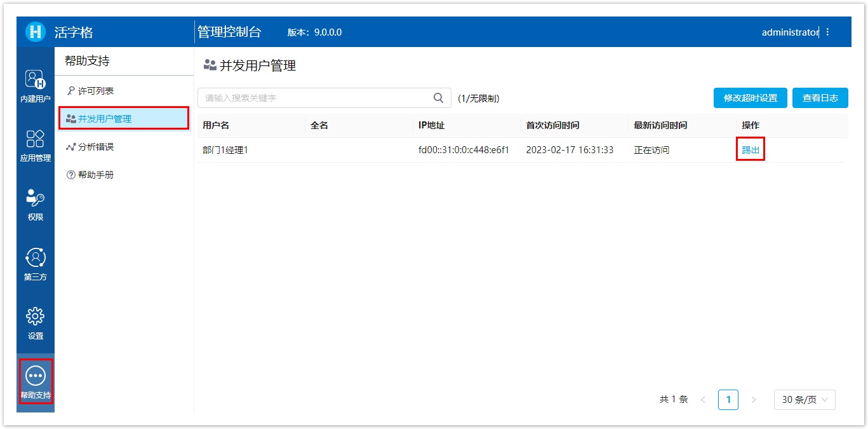Select the 权限 permissions icon

click(x=36, y=198)
